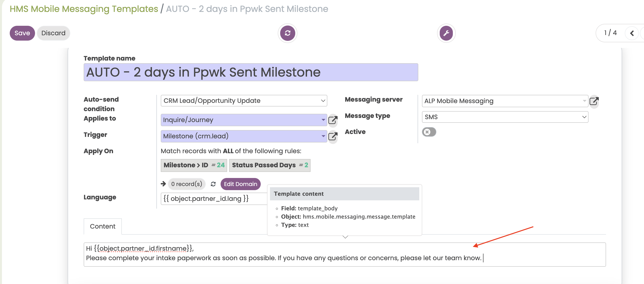The width and height of the screenshot is (644, 284).
Task: Open external link for Trigger field
Action: (x=333, y=136)
